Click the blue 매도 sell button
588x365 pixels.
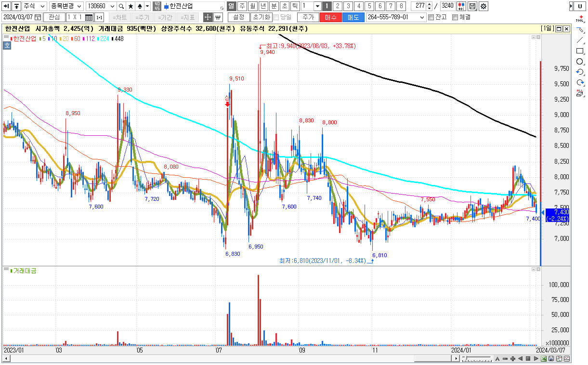353,17
